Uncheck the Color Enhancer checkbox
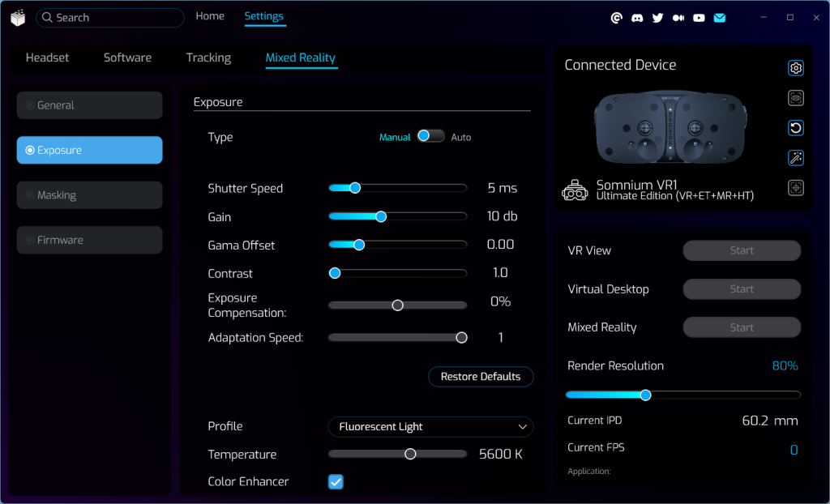 (336, 482)
